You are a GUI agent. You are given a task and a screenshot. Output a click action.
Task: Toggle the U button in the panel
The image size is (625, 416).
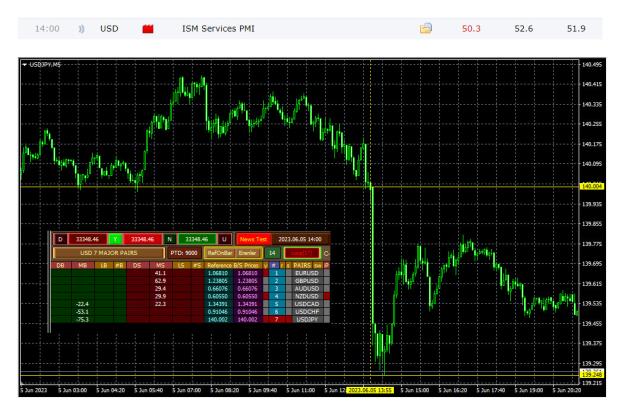tap(224, 239)
